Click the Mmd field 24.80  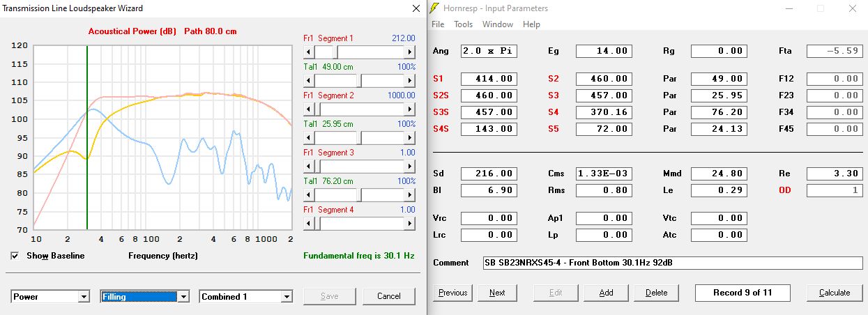click(719, 174)
